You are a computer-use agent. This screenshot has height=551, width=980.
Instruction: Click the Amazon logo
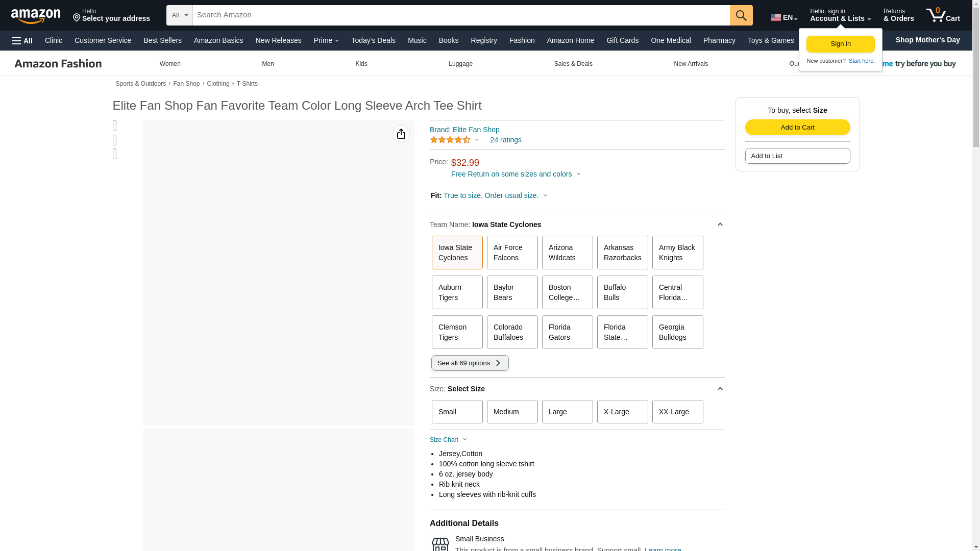(x=36, y=16)
